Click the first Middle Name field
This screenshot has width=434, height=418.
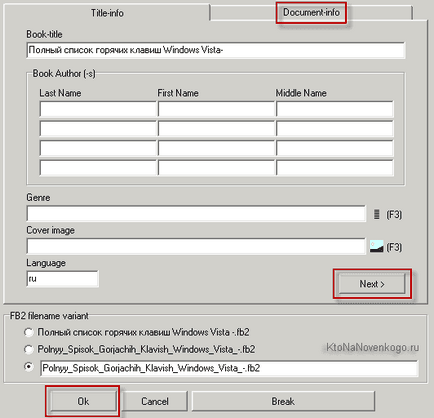pyautogui.click(x=335, y=109)
